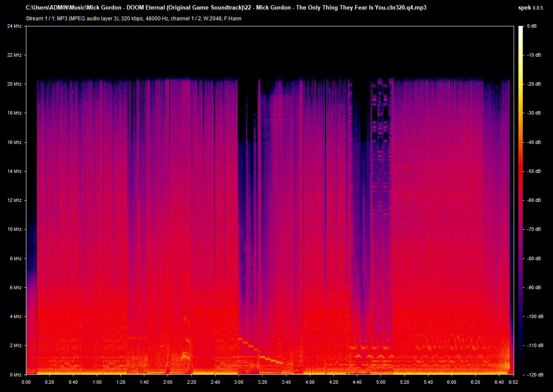Viewport: 553px width, 392px height.
Task: Click the 2:00 time axis label
Action: pos(168,382)
